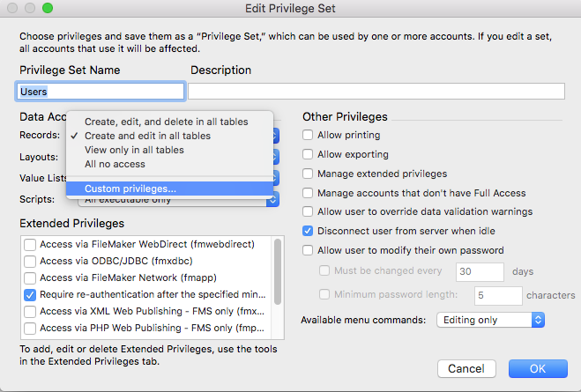Check Manage extended privileges option
581x392 pixels.
click(308, 174)
